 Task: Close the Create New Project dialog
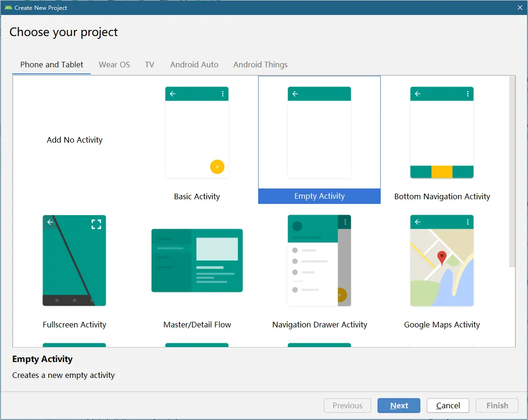tap(520, 7)
